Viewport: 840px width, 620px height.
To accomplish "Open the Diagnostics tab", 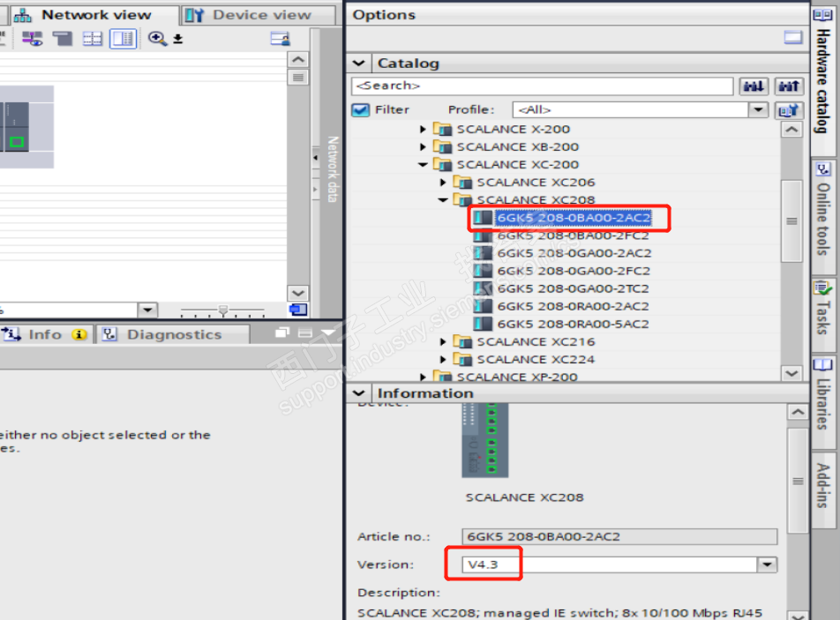I will tap(173, 334).
